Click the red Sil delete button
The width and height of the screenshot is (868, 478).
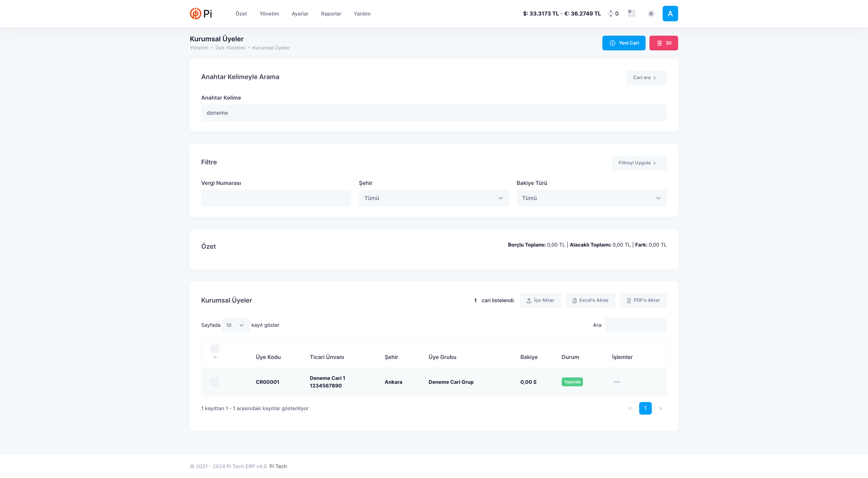(x=663, y=43)
